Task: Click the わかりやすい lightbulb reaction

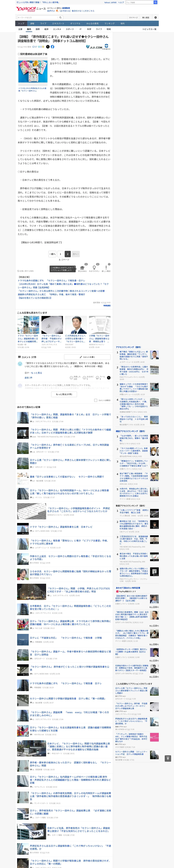Action: (94, 267)
